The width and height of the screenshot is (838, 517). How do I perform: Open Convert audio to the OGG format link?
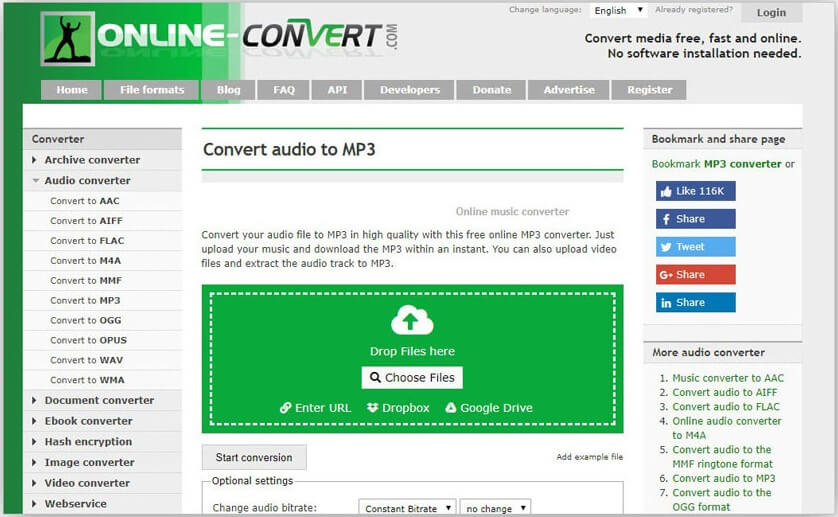(x=721, y=500)
